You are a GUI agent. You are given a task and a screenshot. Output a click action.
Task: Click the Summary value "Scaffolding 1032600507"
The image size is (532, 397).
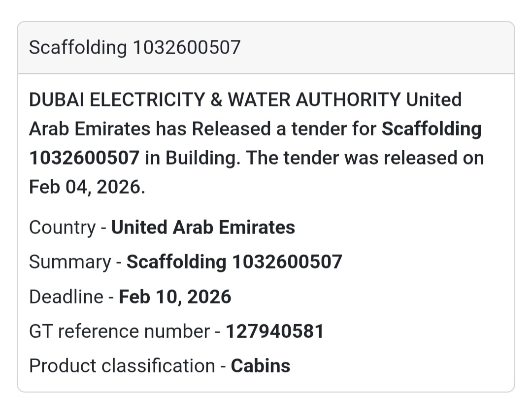point(234,262)
